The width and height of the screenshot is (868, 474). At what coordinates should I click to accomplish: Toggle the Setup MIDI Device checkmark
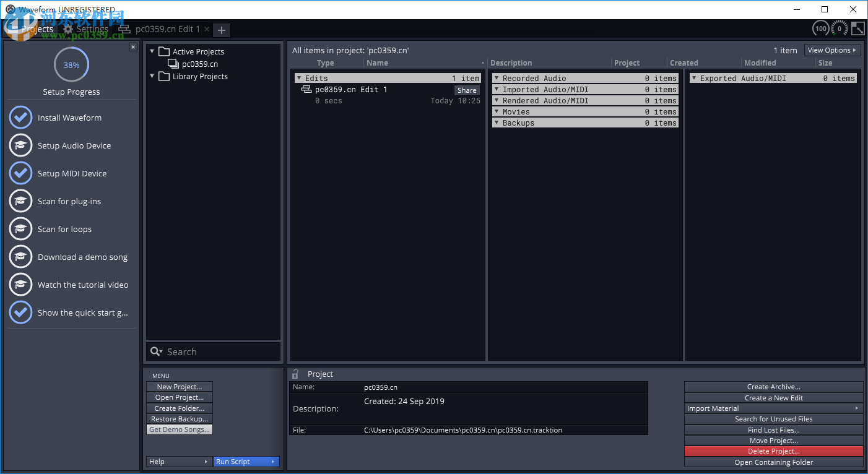[x=20, y=173]
